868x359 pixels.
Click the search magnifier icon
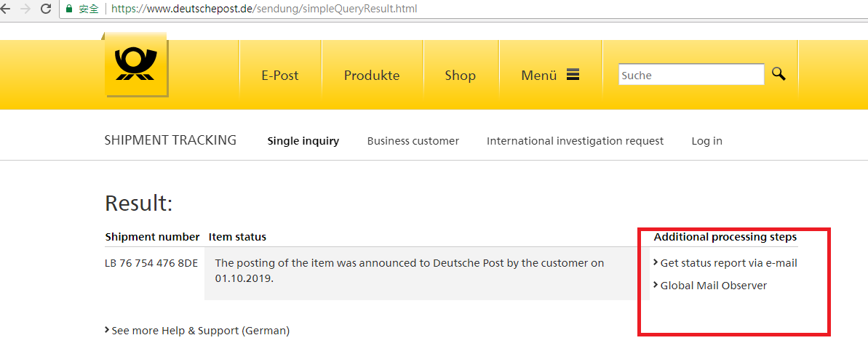[x=779, y=74]
